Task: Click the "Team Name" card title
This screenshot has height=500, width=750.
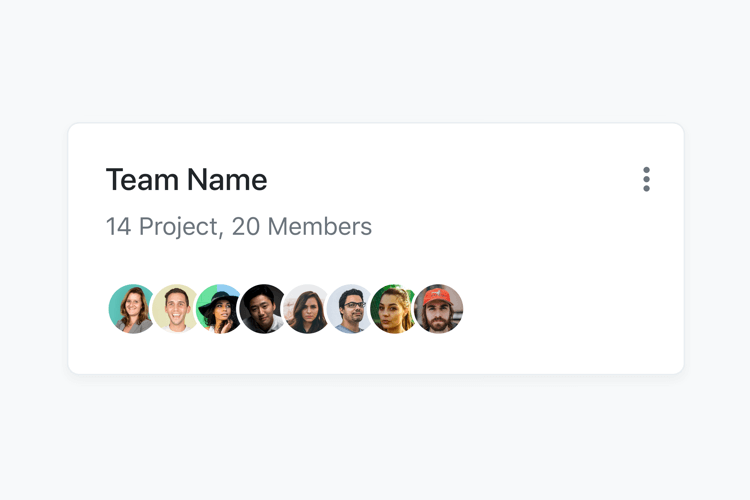Action: (x=187, y=180)
